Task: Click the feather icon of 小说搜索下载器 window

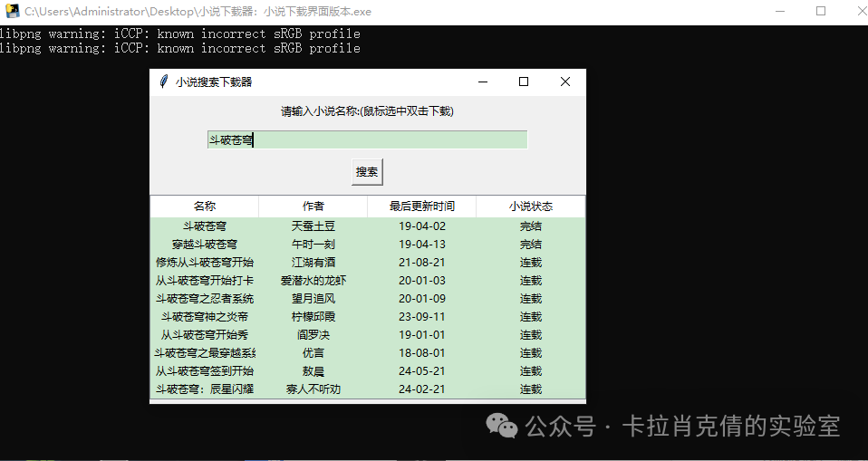Action: coord(163,82)
